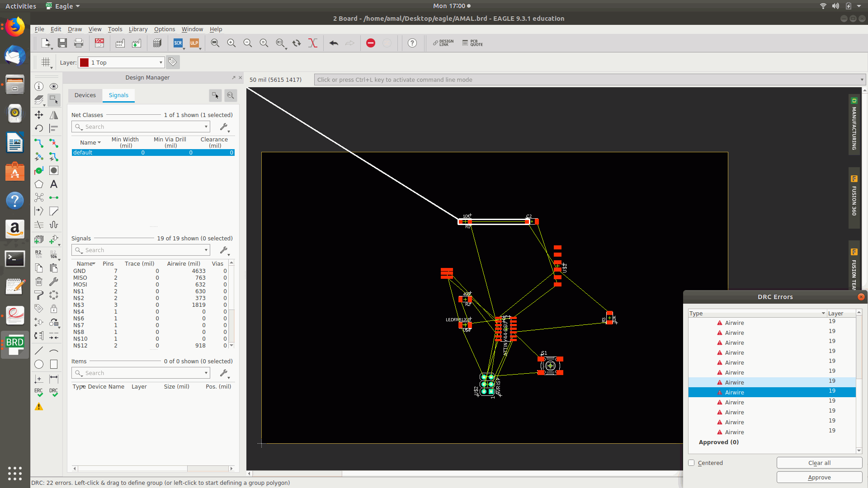Open the Layer selection dropdown
Screen dimensions: 868x488
pyautogui.click(x=160, y=62)
